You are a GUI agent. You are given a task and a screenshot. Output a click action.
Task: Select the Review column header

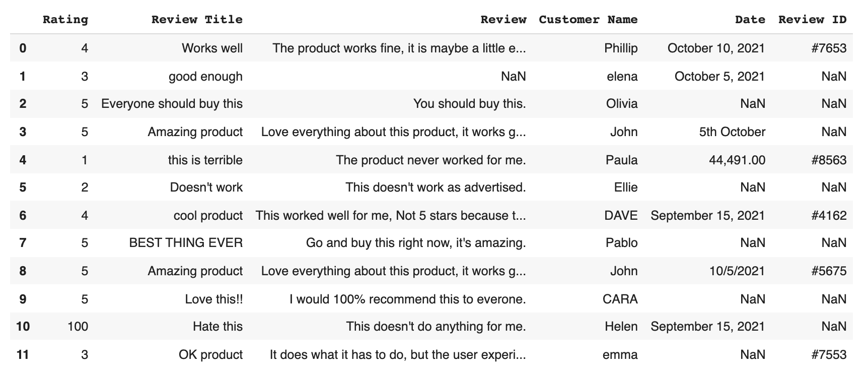[503, 20]
